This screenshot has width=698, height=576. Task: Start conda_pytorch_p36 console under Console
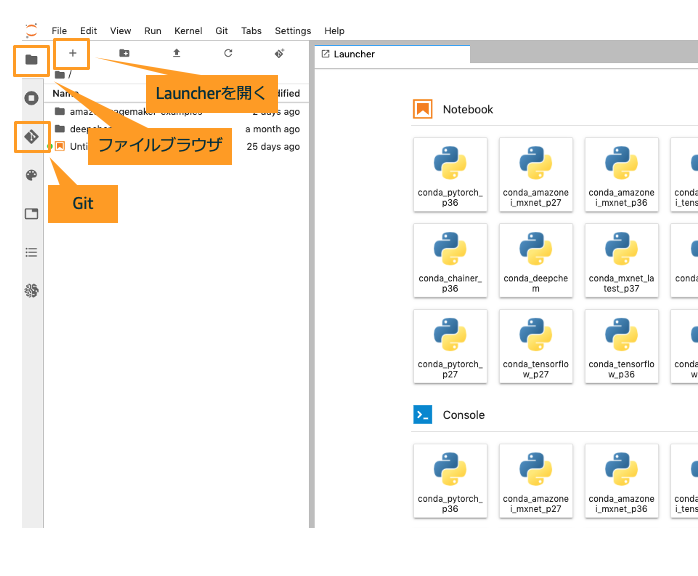pyautogui.click(x=450, y=481)
